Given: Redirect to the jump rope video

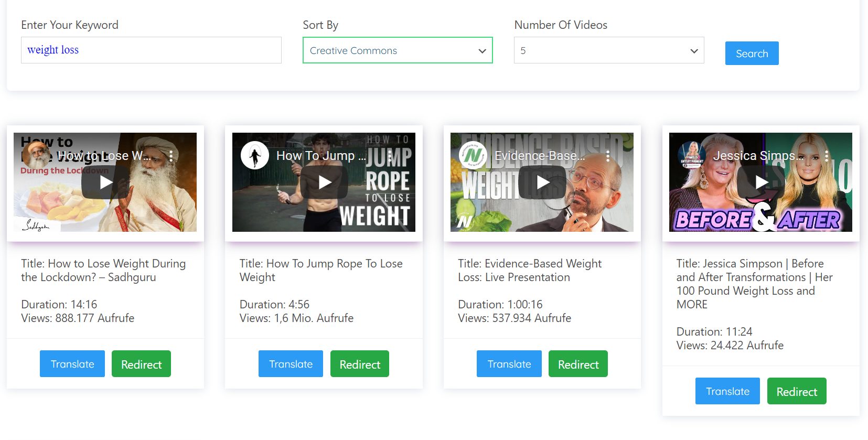Looking at the screenshot, I should [360, 364].
